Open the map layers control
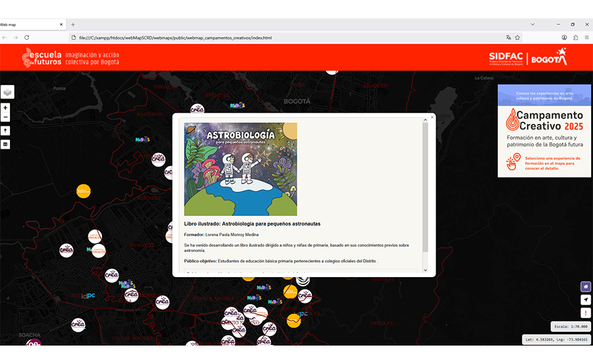 click(x=7, y=92)
